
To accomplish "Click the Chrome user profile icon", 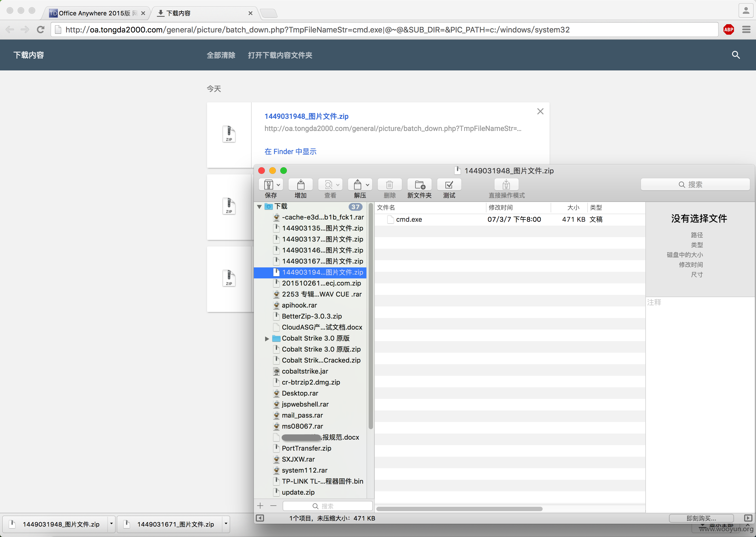I will pos(746,11).
